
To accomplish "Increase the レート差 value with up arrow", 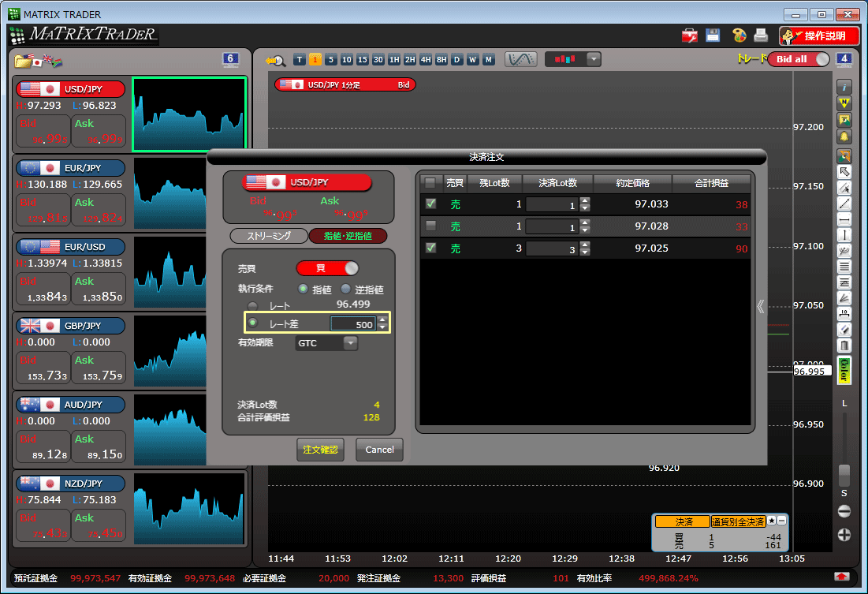I will click(x=382, y=319).
